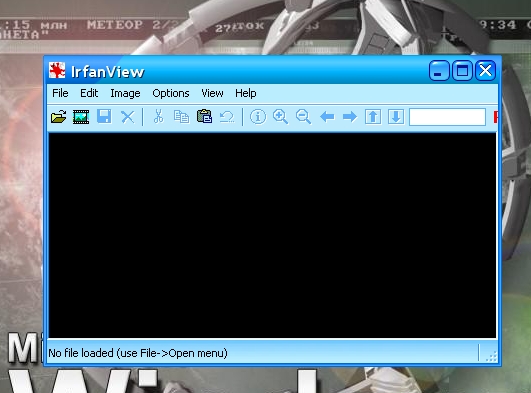Click the Delete file X icon
Screen dimensions: 531x393
click(x=128, y=117)
